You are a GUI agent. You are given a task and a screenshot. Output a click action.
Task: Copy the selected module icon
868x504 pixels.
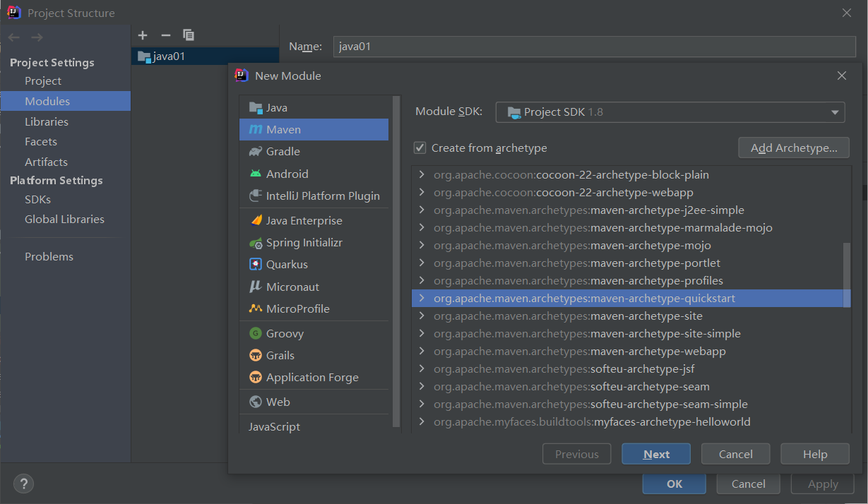pos(189,35)
